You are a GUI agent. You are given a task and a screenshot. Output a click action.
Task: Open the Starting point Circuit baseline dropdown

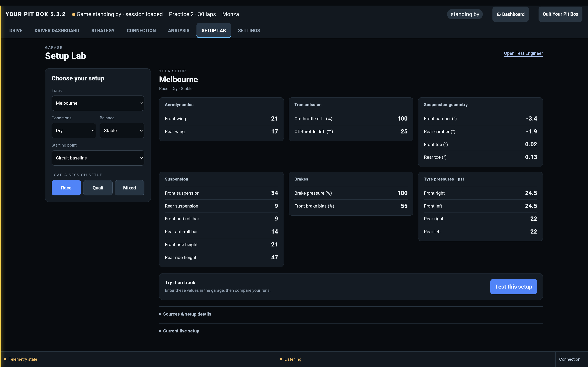[x=98, y=158]
